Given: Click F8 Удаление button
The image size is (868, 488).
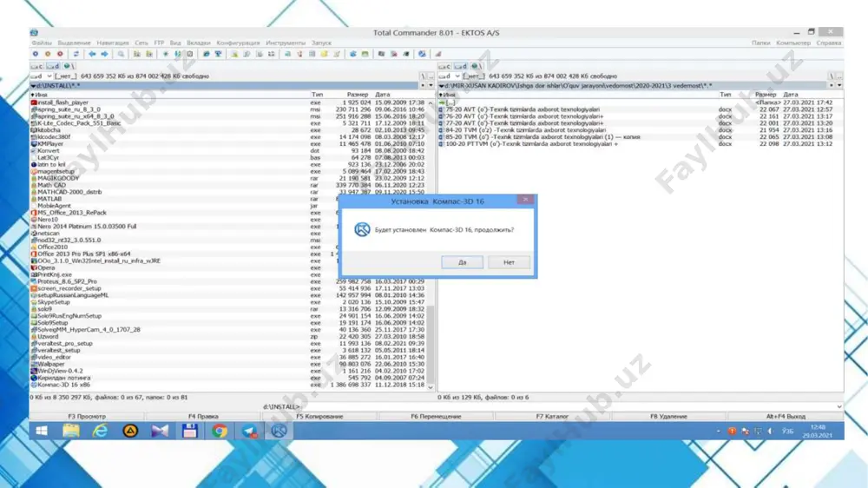Looking at the screenshot, I should pos(668,416).
